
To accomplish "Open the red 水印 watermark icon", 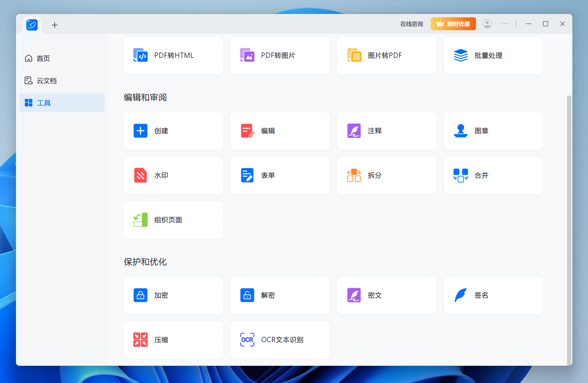I will pyautogui.click(x=140, y=175).
